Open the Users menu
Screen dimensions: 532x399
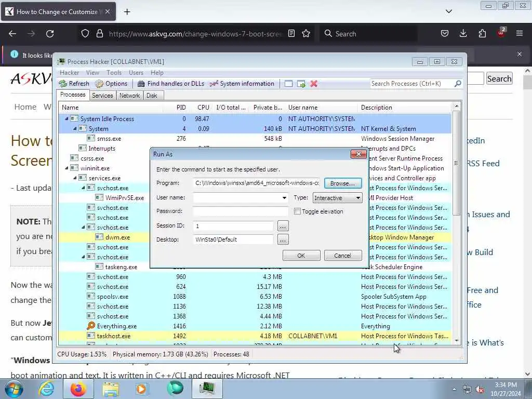136,73
